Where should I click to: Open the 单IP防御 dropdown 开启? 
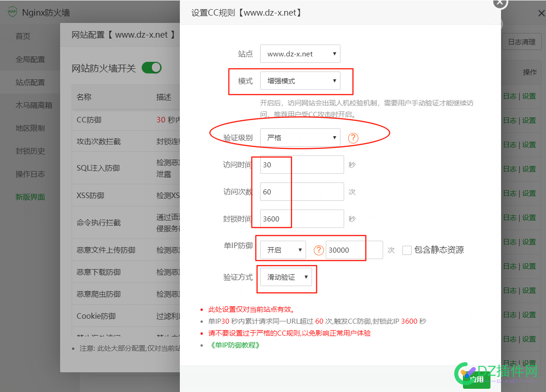[x=283, y=250]
